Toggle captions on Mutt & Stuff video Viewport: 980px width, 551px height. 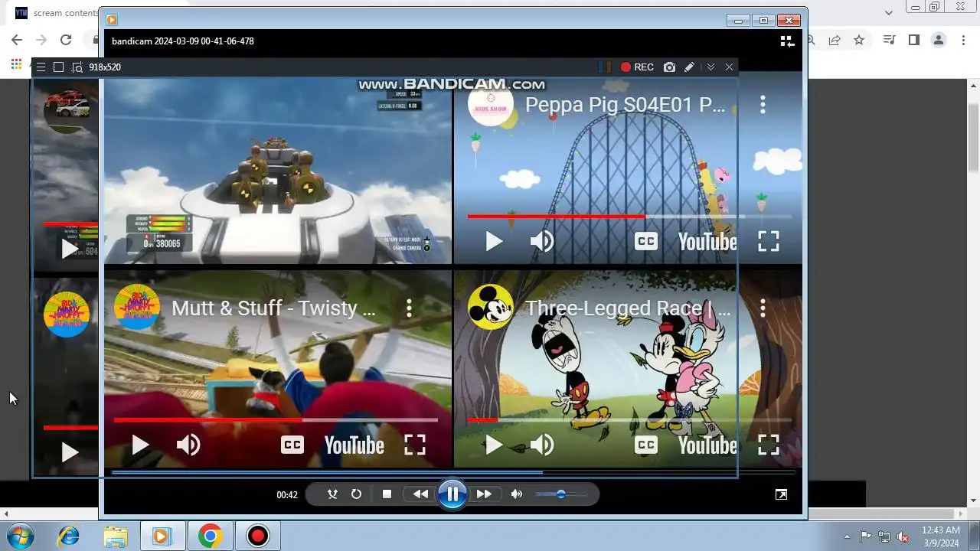(292, 445)
